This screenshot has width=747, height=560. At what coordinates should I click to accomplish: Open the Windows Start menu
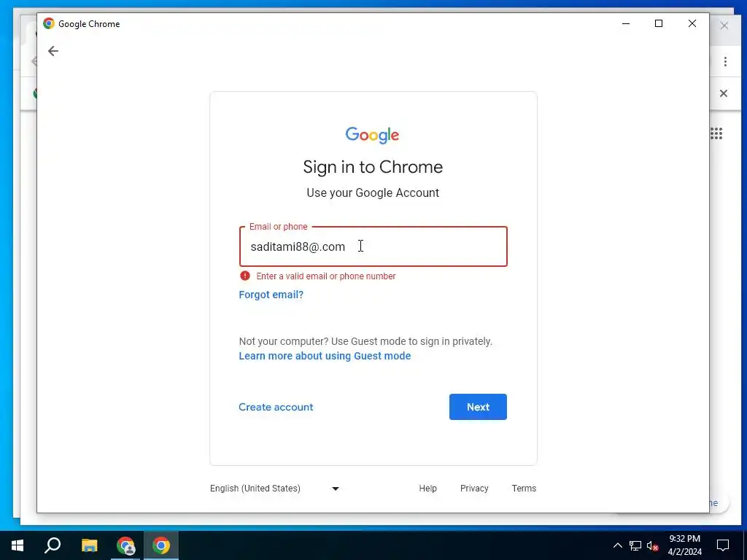(18, 545)
